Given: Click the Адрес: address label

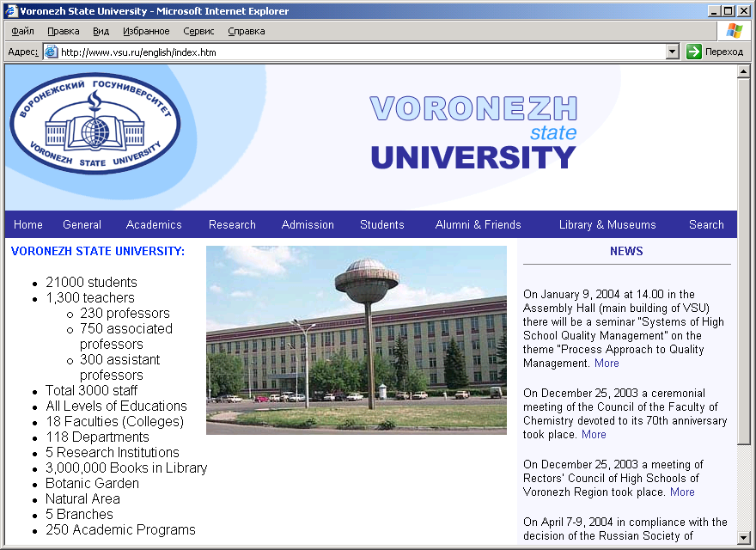Looking at the screenshot, I should coord(23,52).
